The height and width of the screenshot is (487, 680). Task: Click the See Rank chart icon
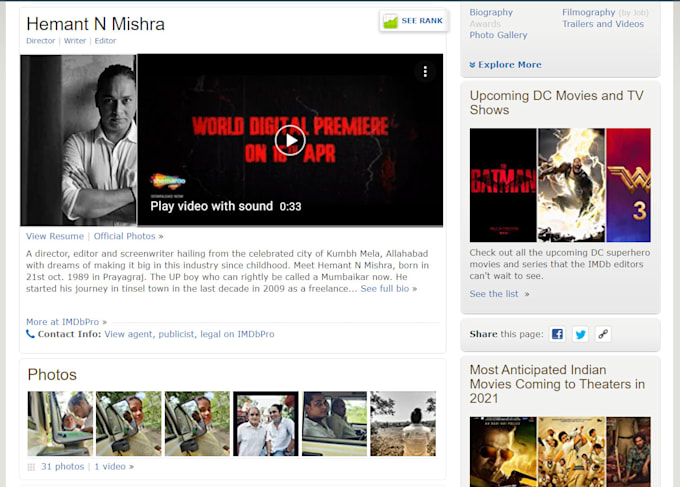(x=390, y=21)
